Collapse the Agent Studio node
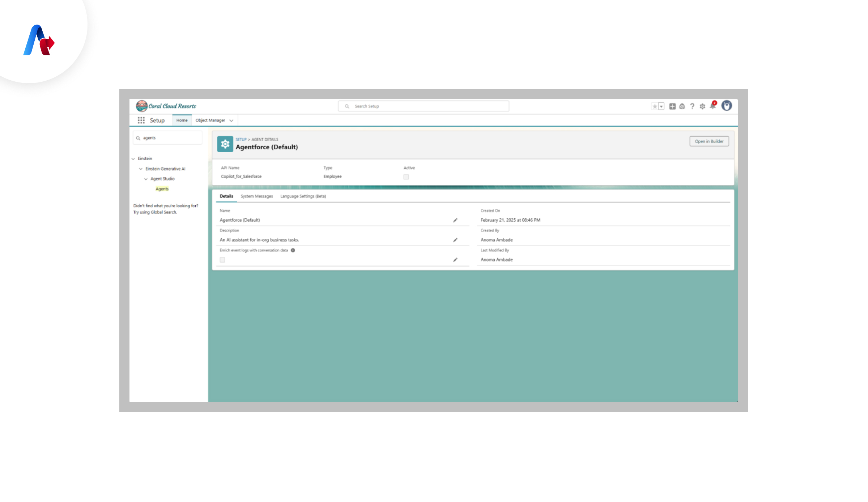 pos(146,179)
